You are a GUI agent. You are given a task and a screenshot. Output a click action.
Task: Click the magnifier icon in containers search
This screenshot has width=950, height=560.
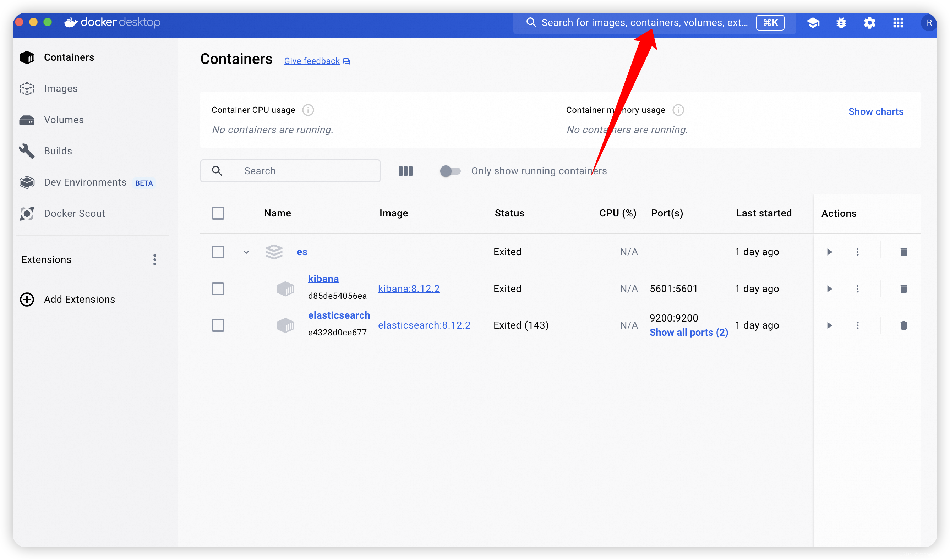tap(217, 171)
